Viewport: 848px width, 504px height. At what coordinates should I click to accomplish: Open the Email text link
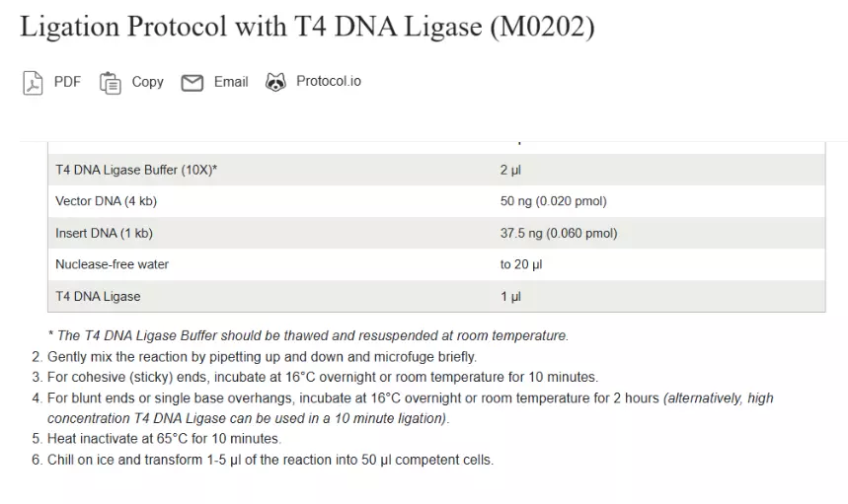click(231, 82)
